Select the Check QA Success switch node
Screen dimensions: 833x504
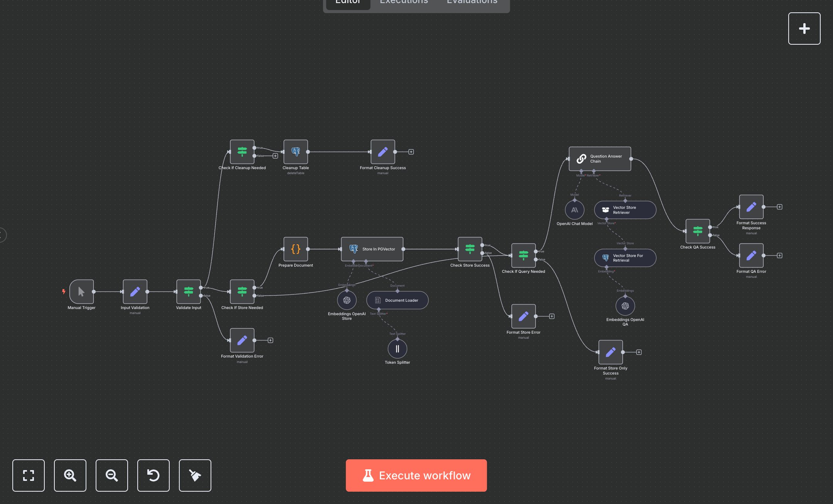click(x=698, y=231)
